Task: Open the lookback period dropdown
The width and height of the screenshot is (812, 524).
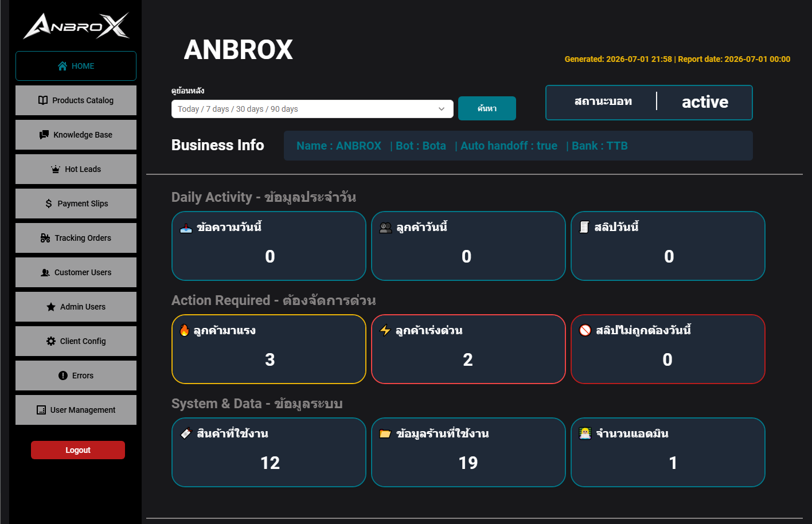Action: pos(313,109)
